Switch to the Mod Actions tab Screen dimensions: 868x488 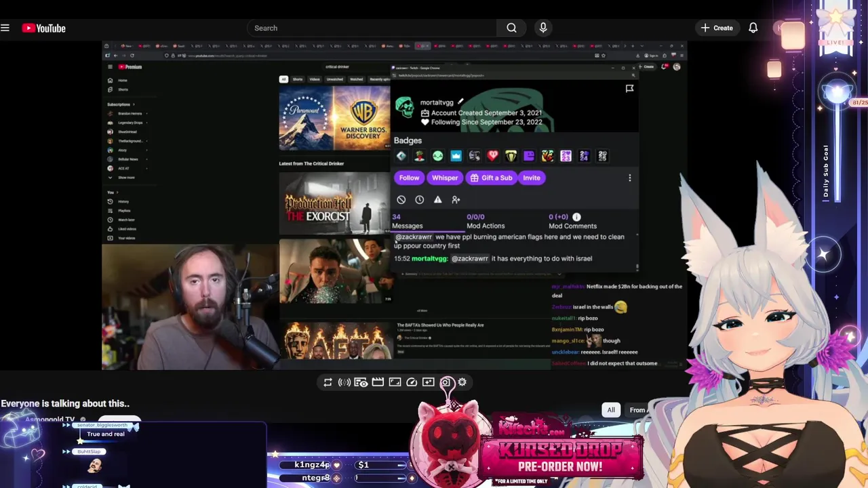pos(485,221)
